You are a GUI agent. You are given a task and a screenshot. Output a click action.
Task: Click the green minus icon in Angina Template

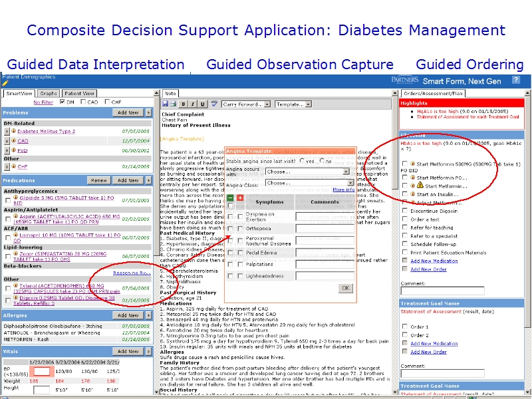point(230,198)
